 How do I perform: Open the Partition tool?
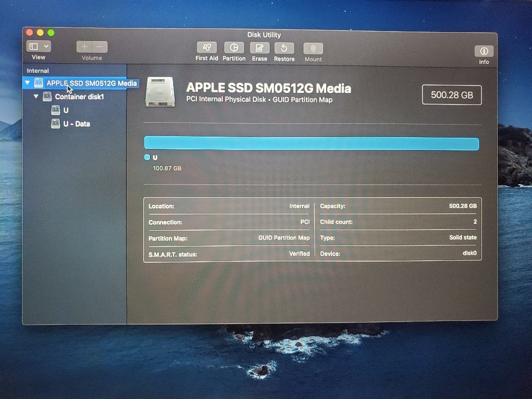[x=234, y=47]
